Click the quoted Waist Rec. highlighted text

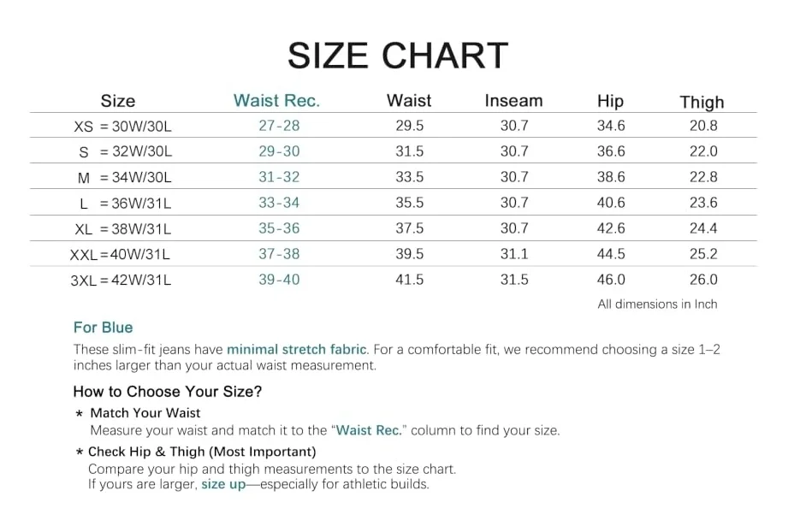(x=369, y=430)
